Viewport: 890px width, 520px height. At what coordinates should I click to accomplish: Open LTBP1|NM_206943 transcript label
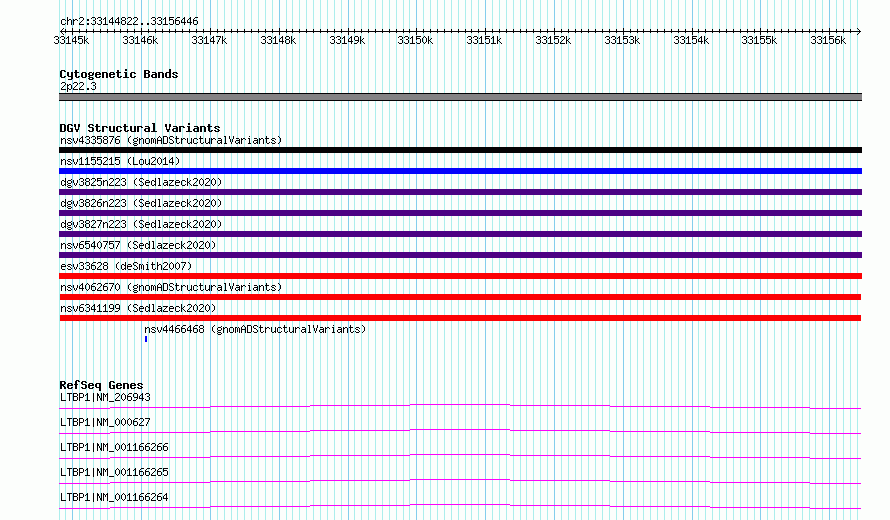point(105,397)
